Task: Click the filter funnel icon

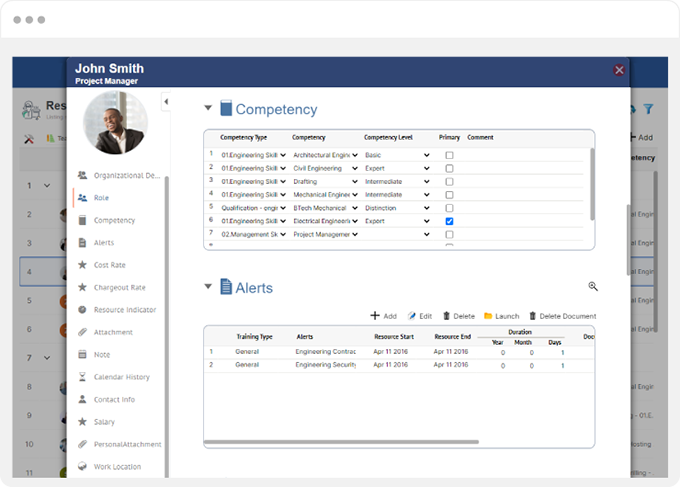Action: click(x=648, y=109)
